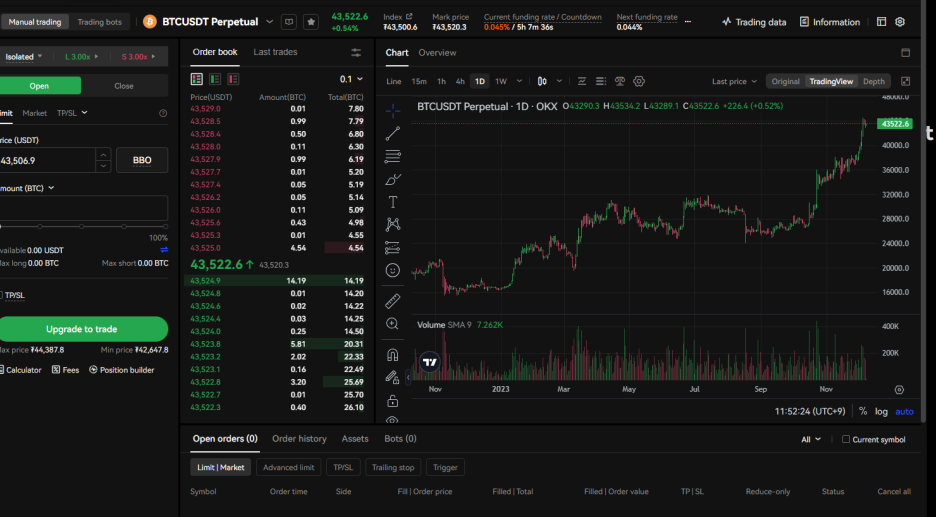The image size is (936, 517).
Task: Open the Bots (0) tab
Action: click(x=400, y=439)
